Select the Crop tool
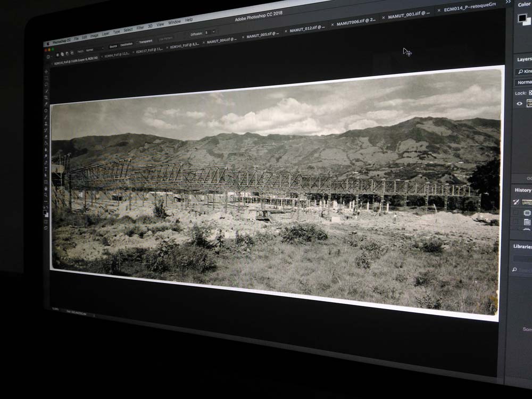Screen dimensions: 532x399 pyautogui.click(x=46, y=97)
